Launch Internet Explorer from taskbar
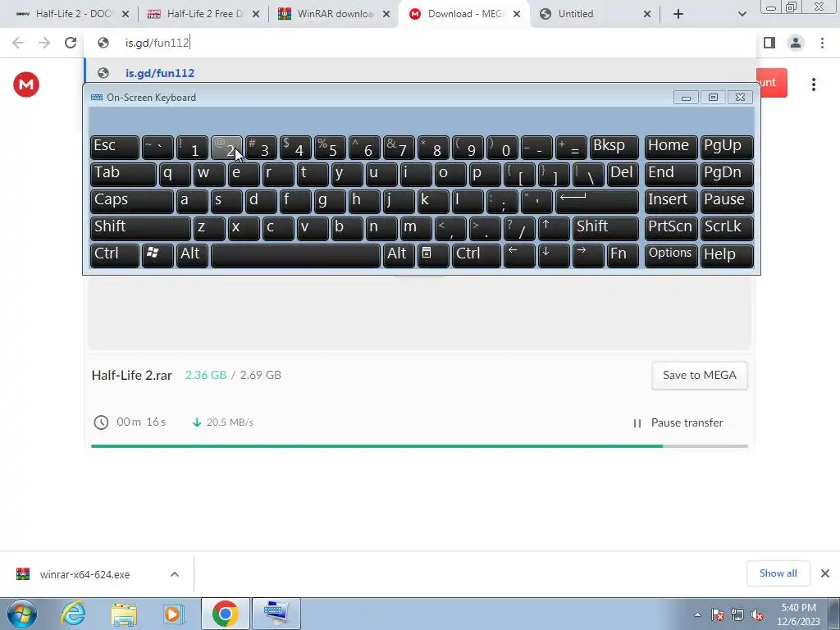The width and height of the screenshot is (840, 630). pos(73,614)
